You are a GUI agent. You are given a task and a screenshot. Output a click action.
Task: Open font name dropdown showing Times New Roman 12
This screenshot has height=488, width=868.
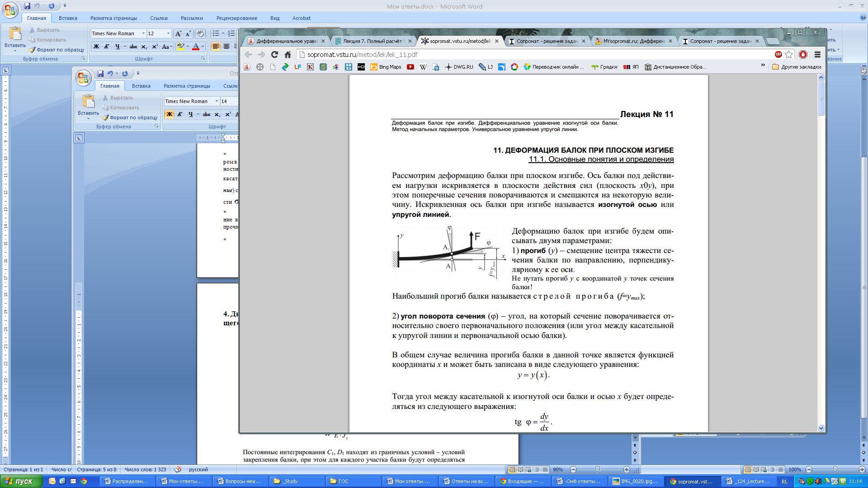[143, 33]
